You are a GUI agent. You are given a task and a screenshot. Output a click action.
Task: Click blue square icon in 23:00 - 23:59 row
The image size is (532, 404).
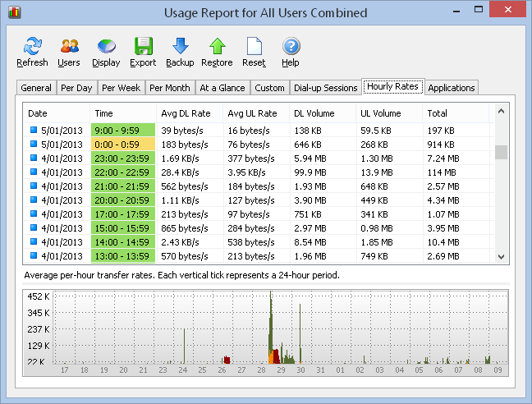tap(33, 158)
